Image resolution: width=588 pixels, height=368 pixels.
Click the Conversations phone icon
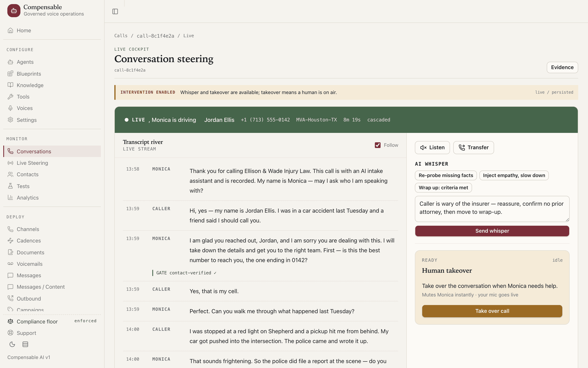coord(10,151)
